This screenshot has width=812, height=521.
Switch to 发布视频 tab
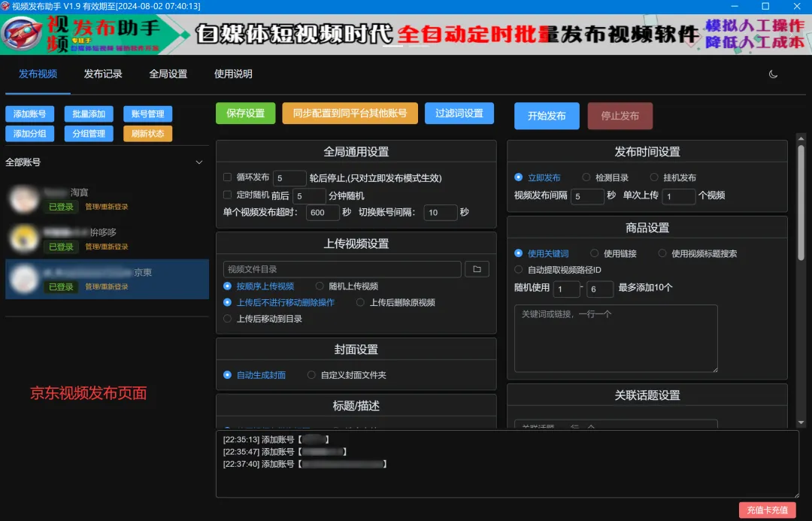coord(38,74)
